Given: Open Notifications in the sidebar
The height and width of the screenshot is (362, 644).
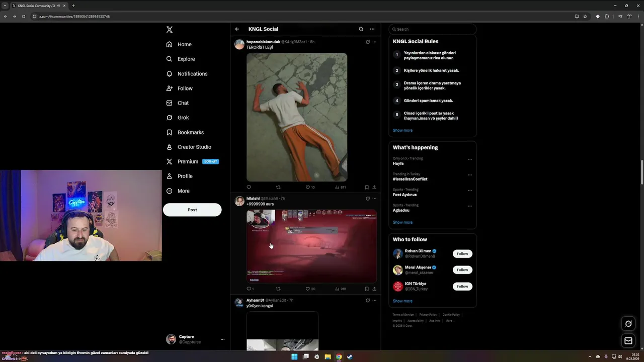Looking at the screenshot, I should tap(187, 73).
